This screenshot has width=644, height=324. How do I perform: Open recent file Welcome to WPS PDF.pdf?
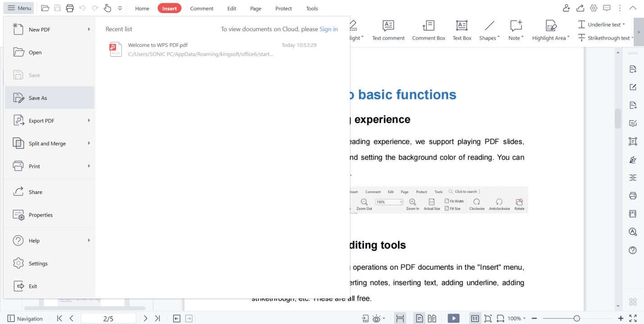click(x=158, y=45)
